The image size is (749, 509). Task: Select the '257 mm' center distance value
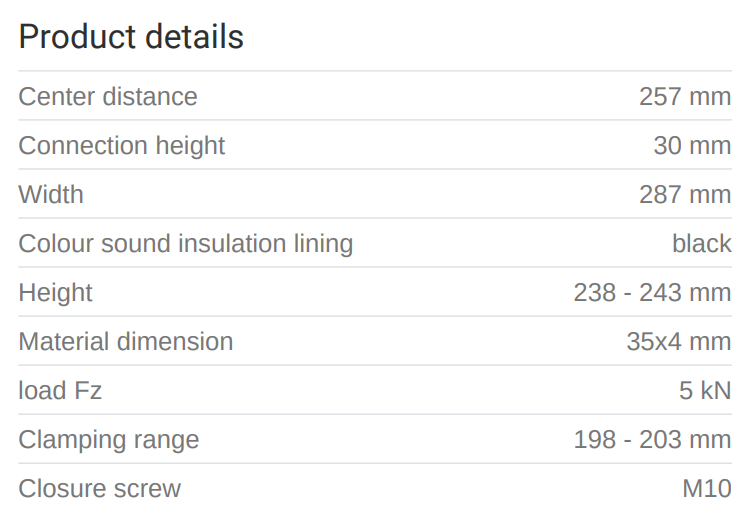[685, 97]
